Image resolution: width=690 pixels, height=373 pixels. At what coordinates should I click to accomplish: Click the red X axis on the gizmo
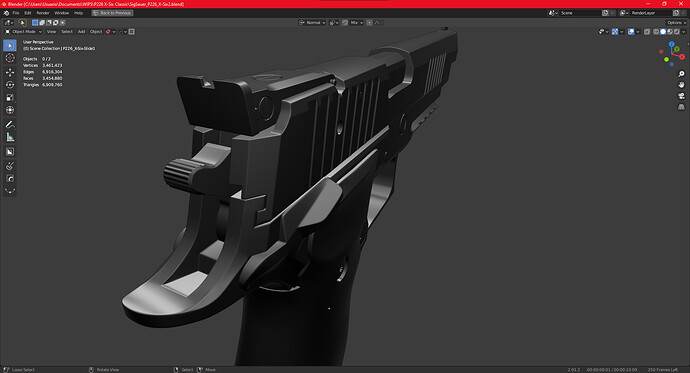click(x=682, y=57)
